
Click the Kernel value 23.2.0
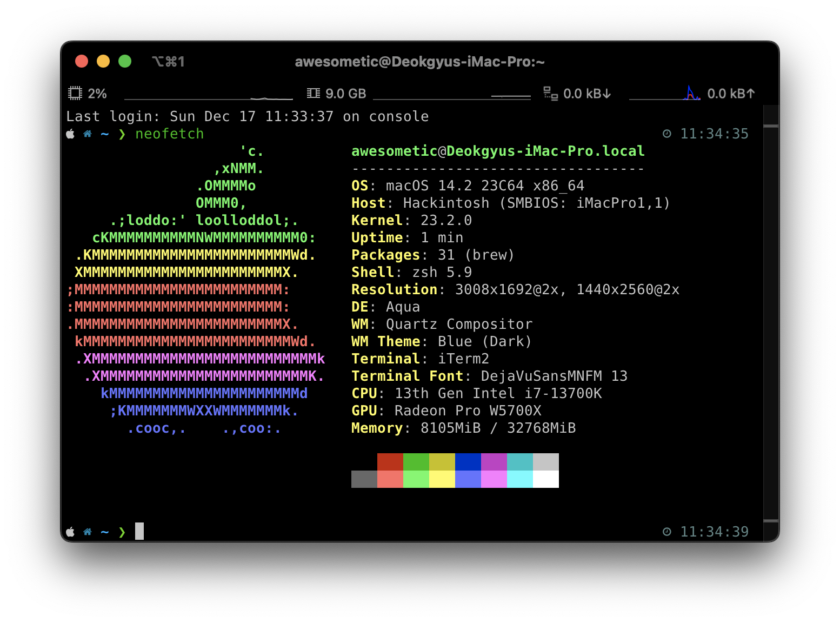coord(446,220)
